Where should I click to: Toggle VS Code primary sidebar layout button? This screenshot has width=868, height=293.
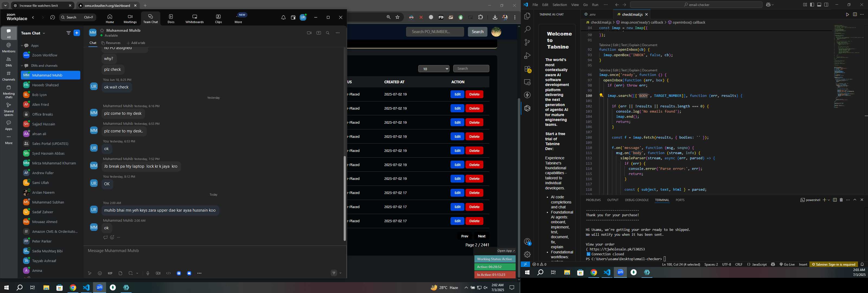(812, 5)
